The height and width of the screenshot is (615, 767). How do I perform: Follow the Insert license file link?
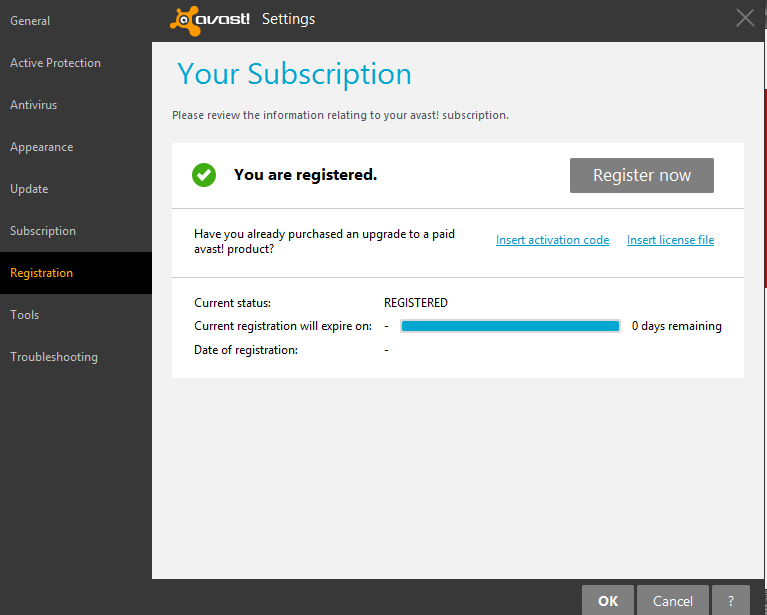[x=670, y=240]
